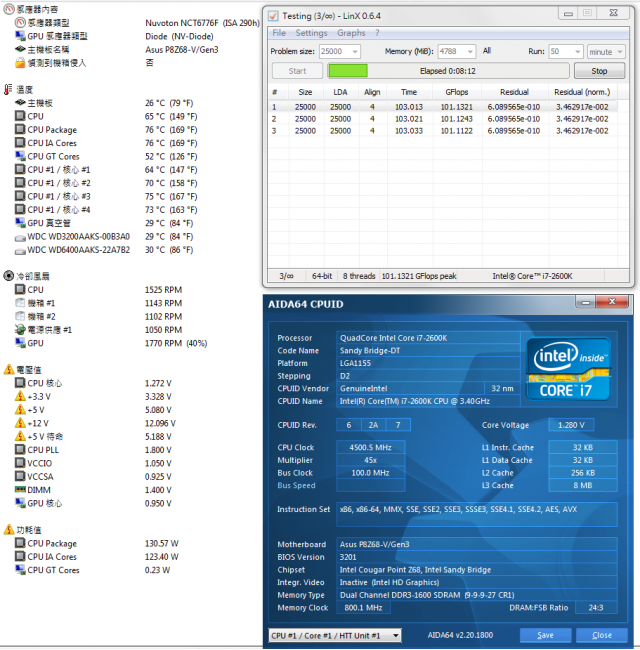Click the Multiplier value 45x
The width and height of the screenshot is (640, 650).
pos(371,460)
